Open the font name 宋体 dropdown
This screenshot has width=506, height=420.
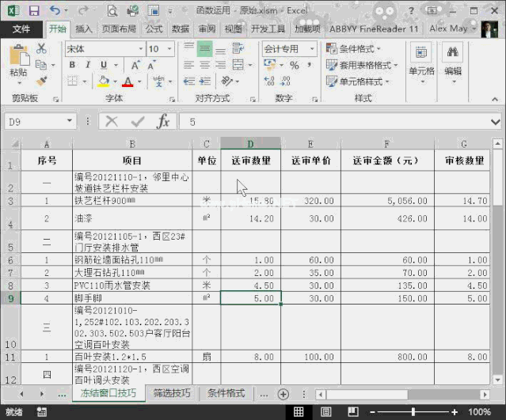[x=141, y=49]
